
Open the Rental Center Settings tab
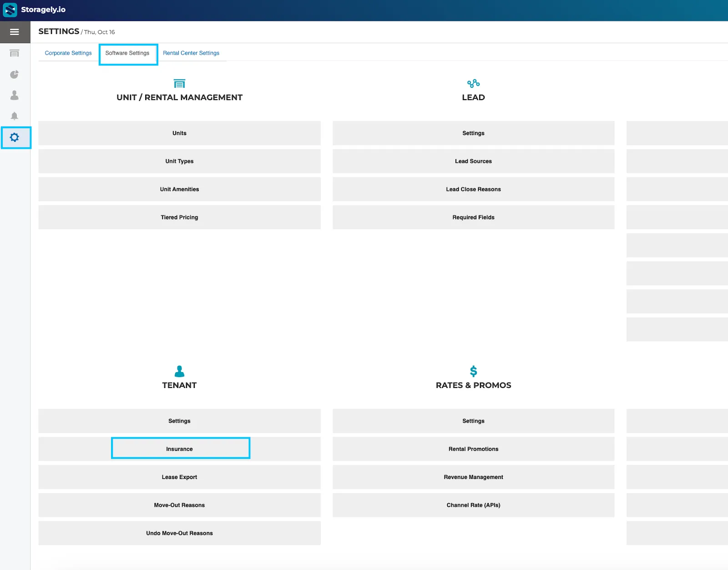[x=191, y=53]
